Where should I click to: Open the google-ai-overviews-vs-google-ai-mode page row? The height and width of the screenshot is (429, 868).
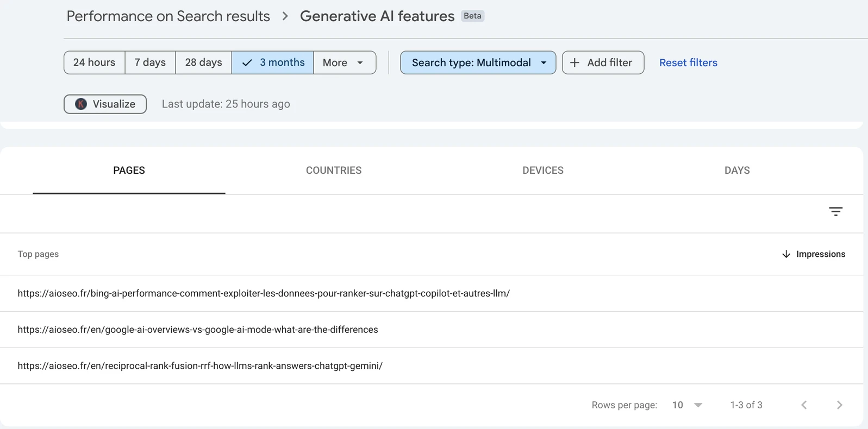pyautogui.click(x=432, y=330)
